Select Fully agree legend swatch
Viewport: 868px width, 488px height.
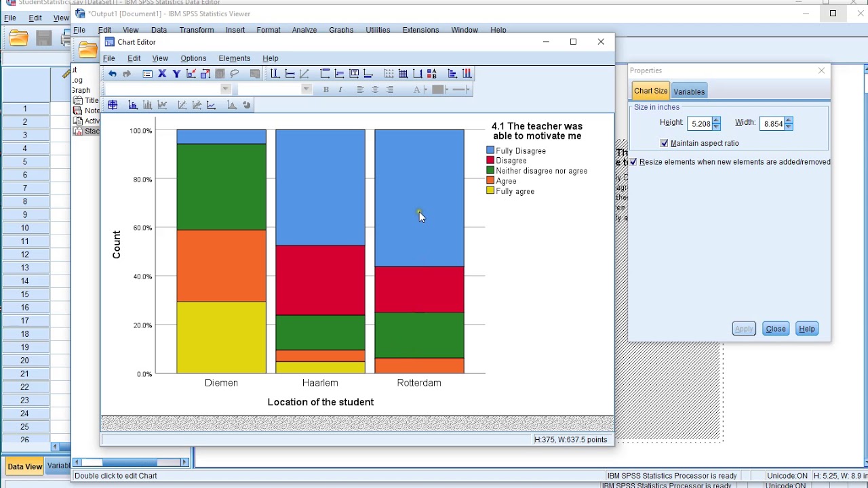pos(490,191)
